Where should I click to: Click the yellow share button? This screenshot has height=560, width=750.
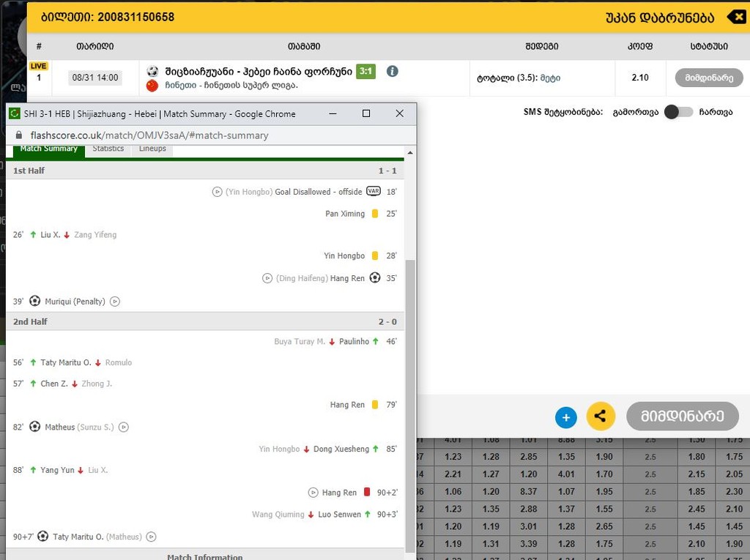pos(601,416)
